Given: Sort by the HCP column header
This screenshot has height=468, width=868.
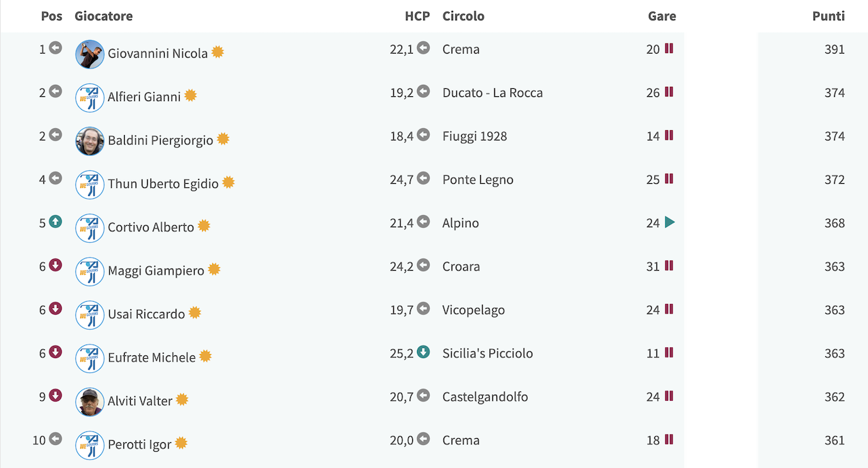Looking at the screenshot, I should tap(417, 16).
